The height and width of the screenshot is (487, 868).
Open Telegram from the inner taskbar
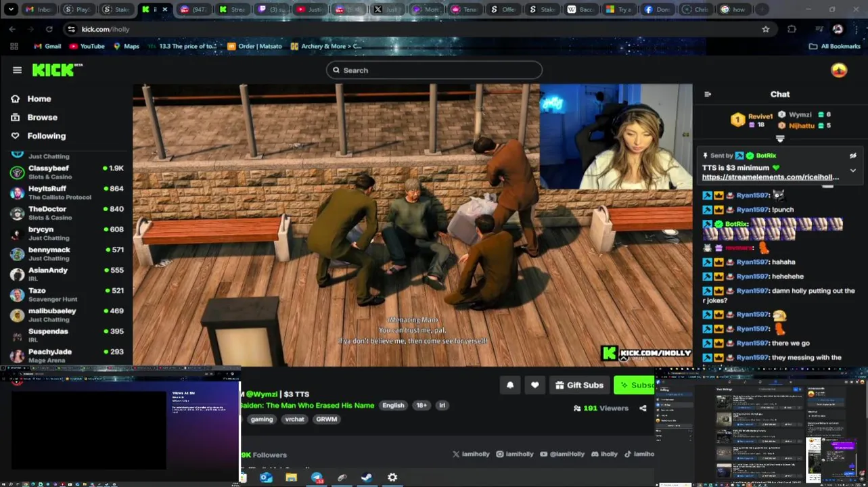(x=317, y=478)
